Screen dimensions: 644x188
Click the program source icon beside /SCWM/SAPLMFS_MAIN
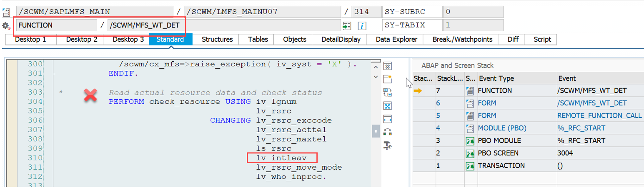pyautogui.click(x=6, y=12)
